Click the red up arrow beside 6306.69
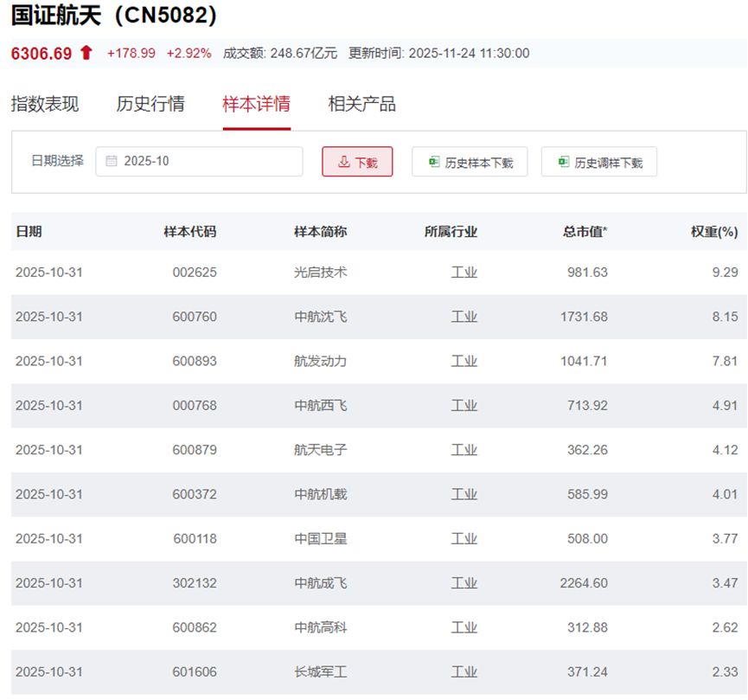 (86, 53)
